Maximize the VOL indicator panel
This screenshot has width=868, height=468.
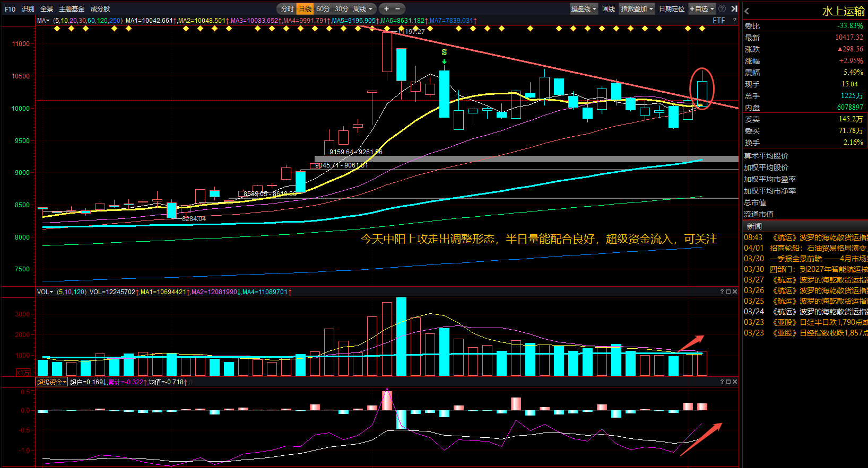pos(728,292)
